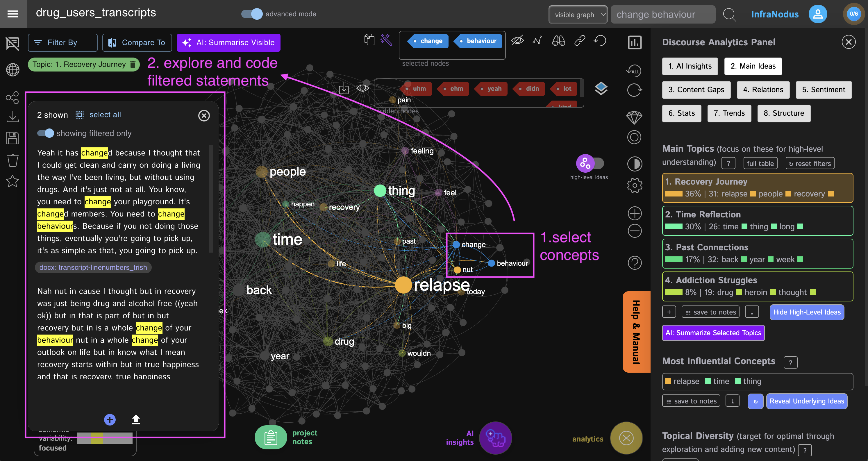Click Reveal Underlying Ideas button

(x=807, y=401)
